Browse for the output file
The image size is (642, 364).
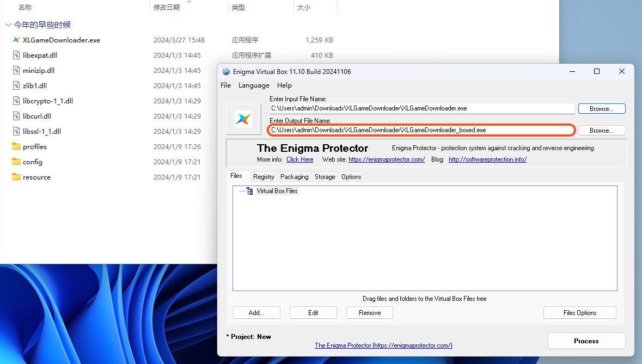[x=602, y=131]
